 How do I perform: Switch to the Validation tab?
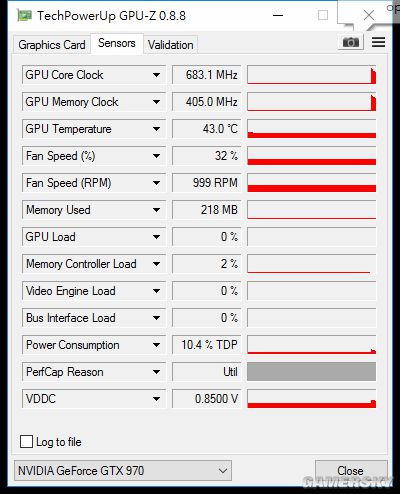(171, 45)
